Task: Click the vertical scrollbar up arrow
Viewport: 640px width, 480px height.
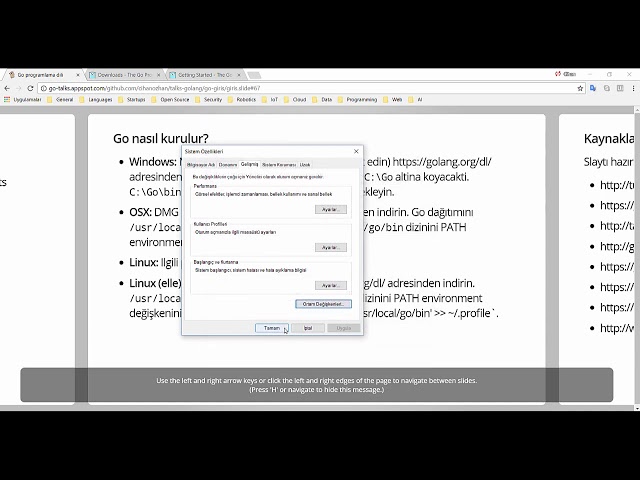Action: pyautogui.click(x=637, y=110)
